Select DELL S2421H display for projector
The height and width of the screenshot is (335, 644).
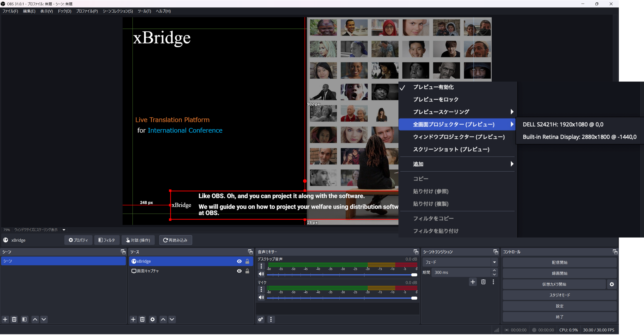[x=563, y=124]
